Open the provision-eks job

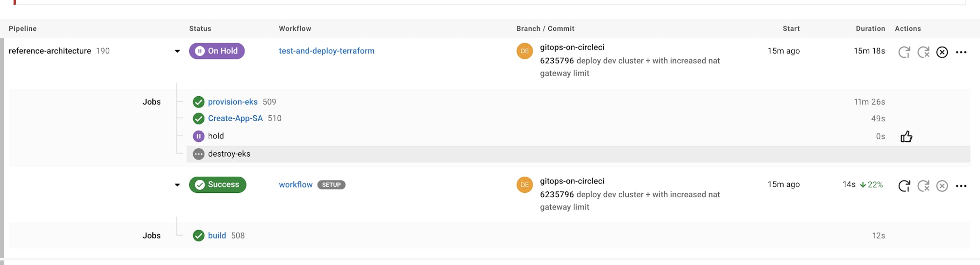(232, 102)
